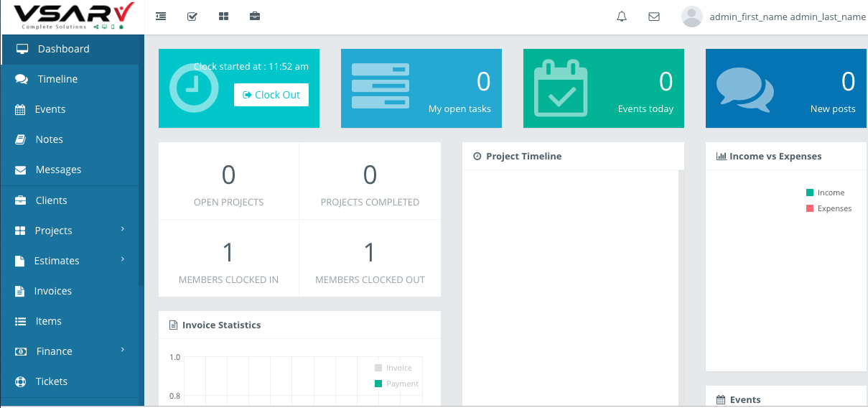Toggle the Income legend in the chart
The height and width of the screenshot is (408, 868).
(x=830, y=193)
